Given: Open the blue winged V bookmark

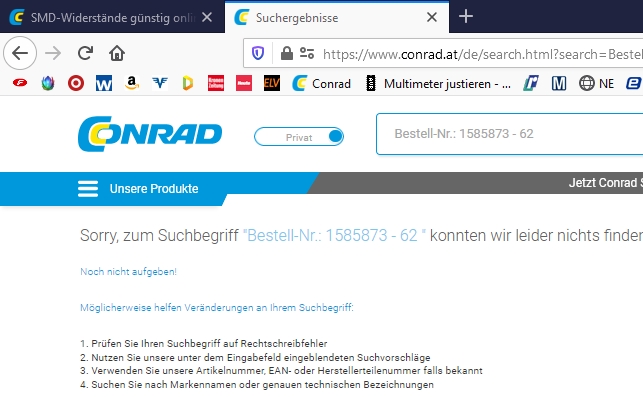Looking at the screenshot, I should point(160,83).
